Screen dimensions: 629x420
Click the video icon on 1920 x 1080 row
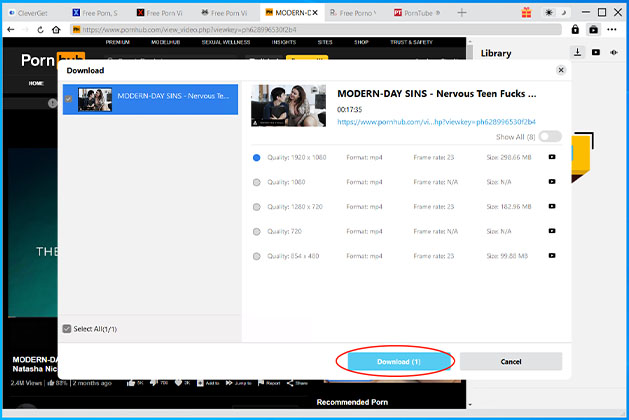(552, 157)
